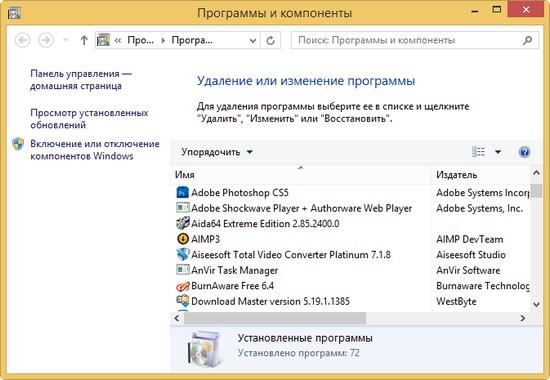Click the BurnAware Free 6.4 icon
The width and height of the screenshot is (550, 380).
pyautogui.click(x=182, y=286)
